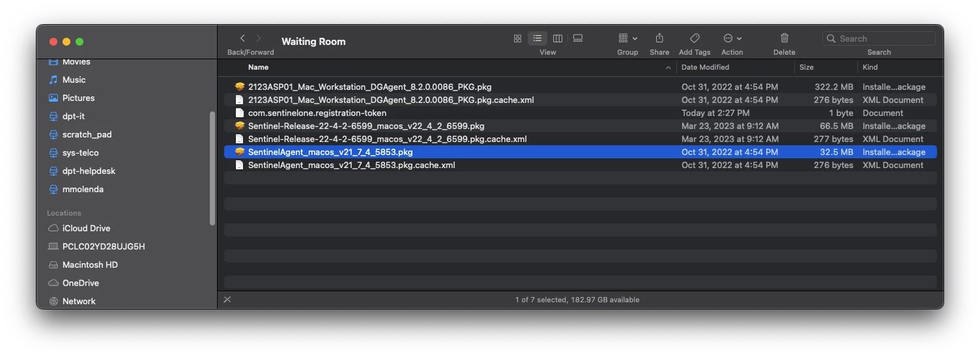Click document icon of com.sentinelone.registration-token

tap(239, 113)
